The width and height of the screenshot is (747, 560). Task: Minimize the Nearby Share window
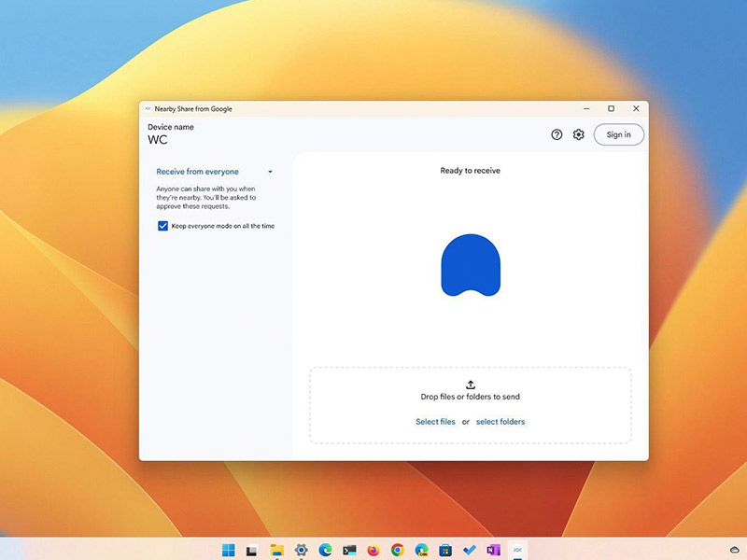[587, 108]
